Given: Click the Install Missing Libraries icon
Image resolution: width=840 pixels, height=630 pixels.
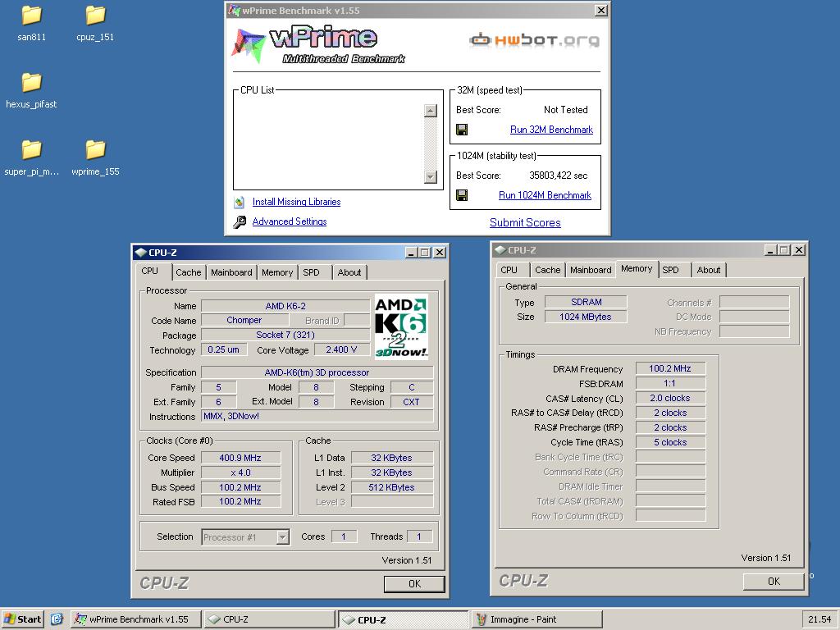Looking at the screenshot, I should (x=239, y=202).
